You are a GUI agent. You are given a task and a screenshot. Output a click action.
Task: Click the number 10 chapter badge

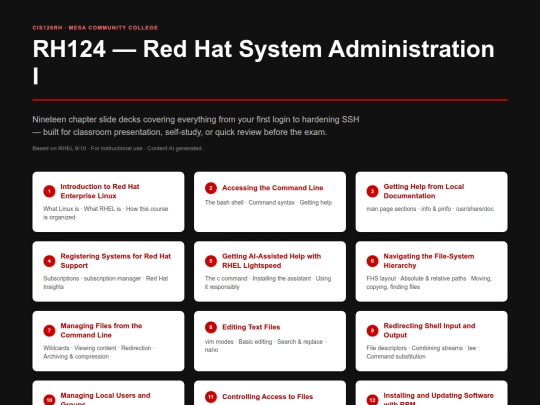click(49, 399)
